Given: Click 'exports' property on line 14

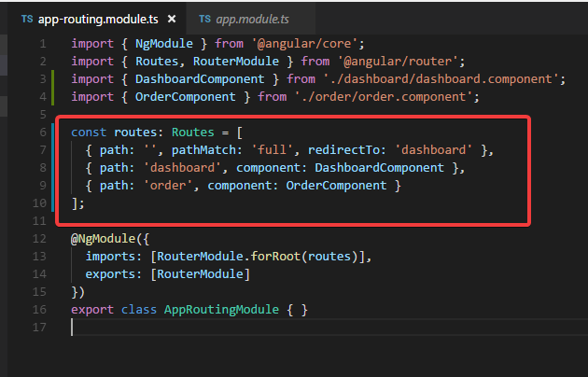Looking at the screenshot, I should (x=110, y=274).
